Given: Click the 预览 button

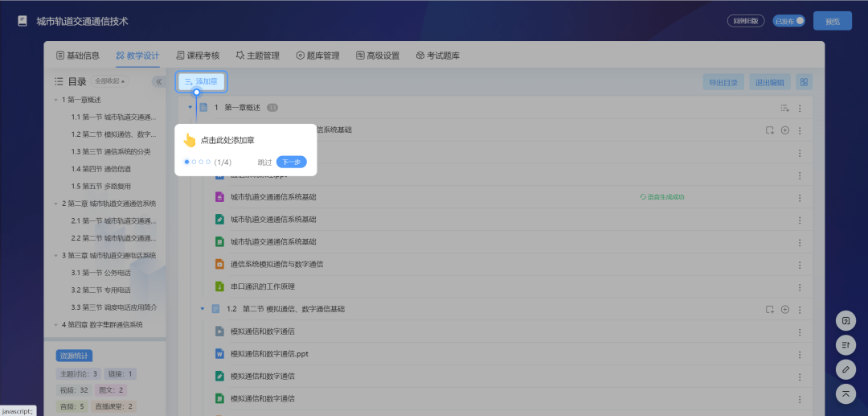Looking at the screenshot, I should coord(833,21).
